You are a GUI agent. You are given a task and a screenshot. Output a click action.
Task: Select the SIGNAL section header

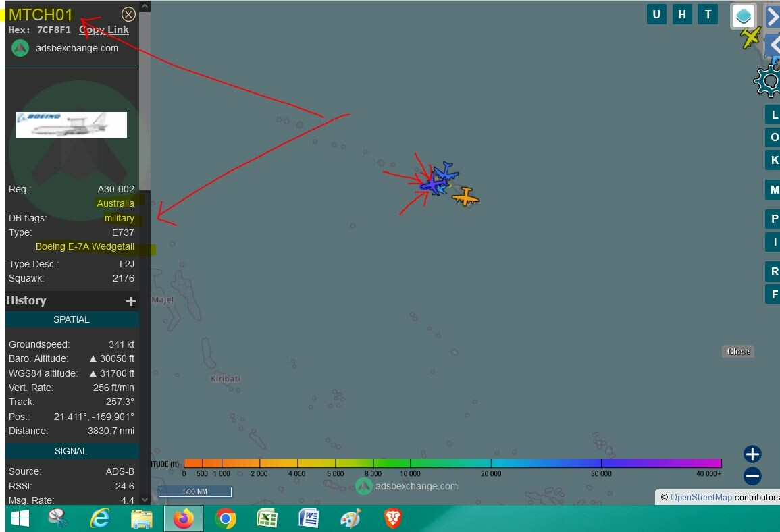click(x=72, y=451)
